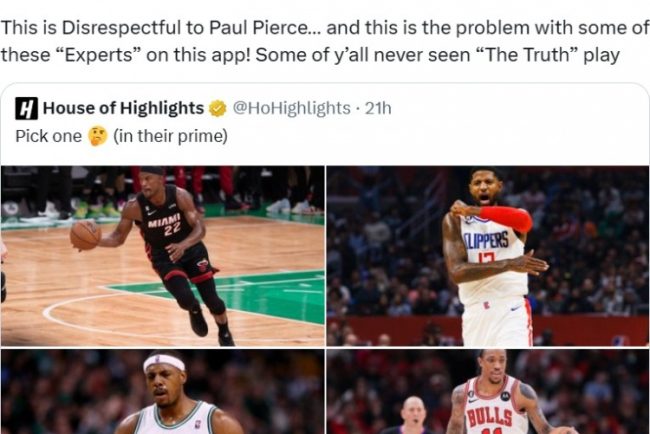Open the Celtics headband player photo
The height and width of the screenshot is (434, 650).
point(162,391)
